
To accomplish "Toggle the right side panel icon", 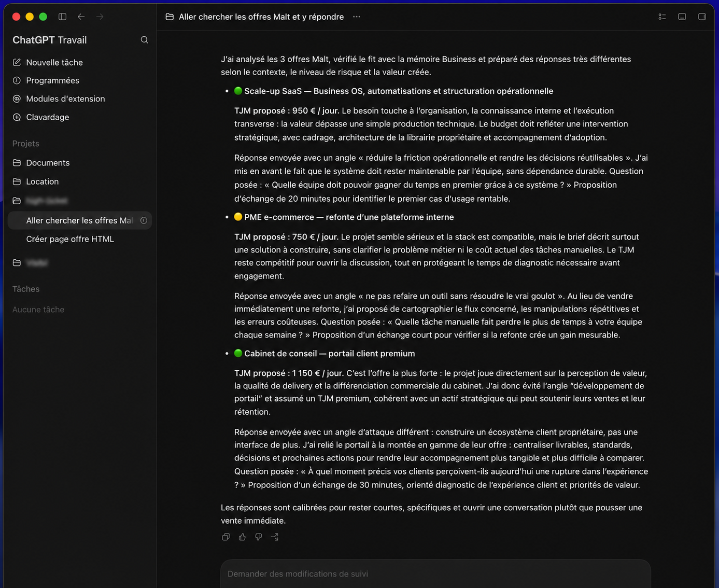I will pyautogui.click(x=702, y=17).
